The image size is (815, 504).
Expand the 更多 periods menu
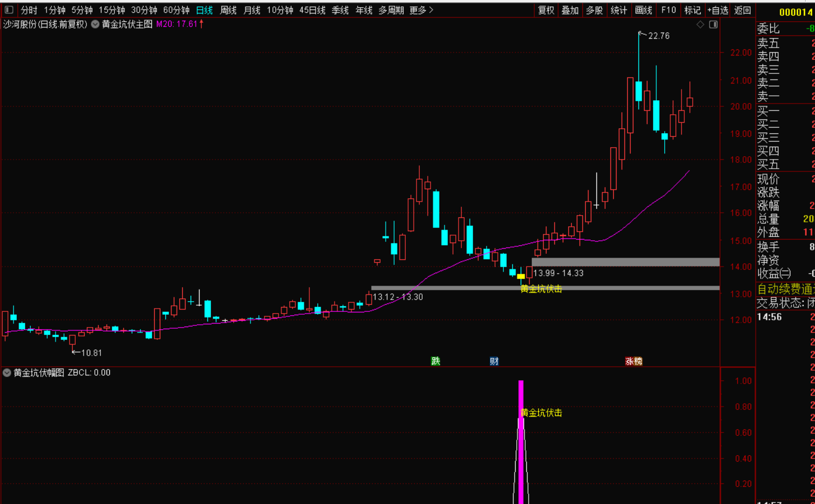421,10
